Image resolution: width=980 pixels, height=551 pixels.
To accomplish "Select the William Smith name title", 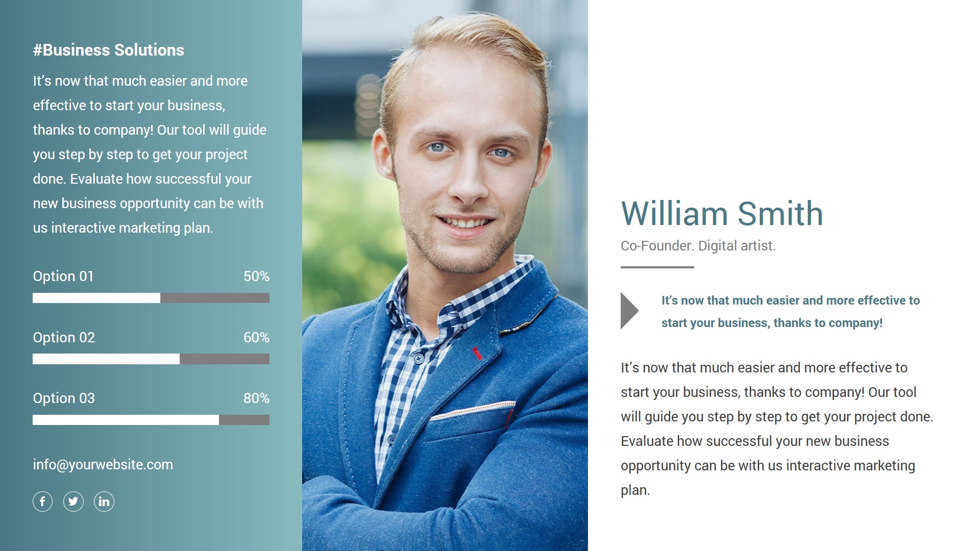I will (x=722, y=213).
